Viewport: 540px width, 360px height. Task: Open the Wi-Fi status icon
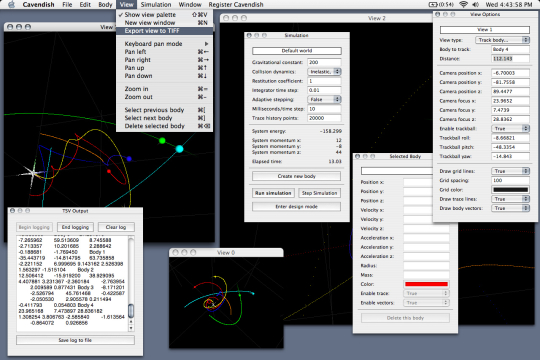(x=464, y=4)
